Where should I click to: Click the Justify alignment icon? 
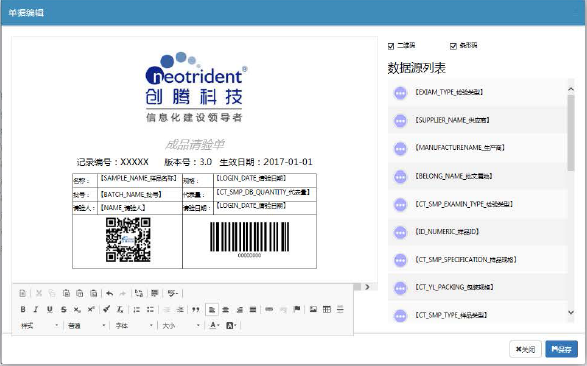coord(253,309)
